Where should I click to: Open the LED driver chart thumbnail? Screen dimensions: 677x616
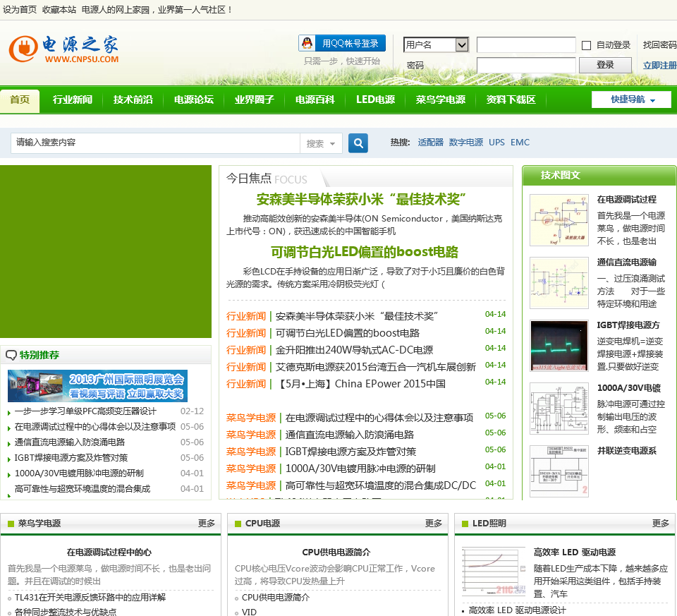tap(494, 571)
